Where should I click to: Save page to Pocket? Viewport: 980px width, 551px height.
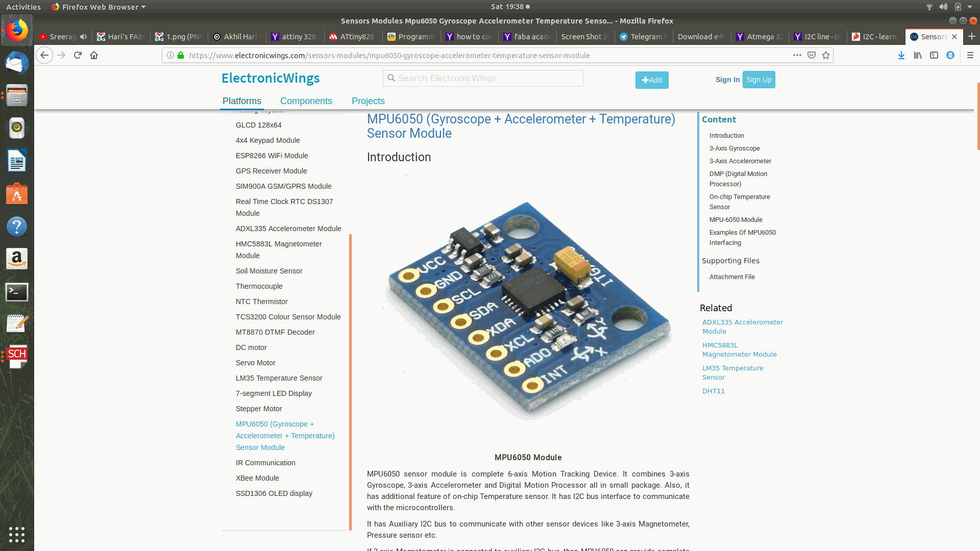tap(812, 55)
